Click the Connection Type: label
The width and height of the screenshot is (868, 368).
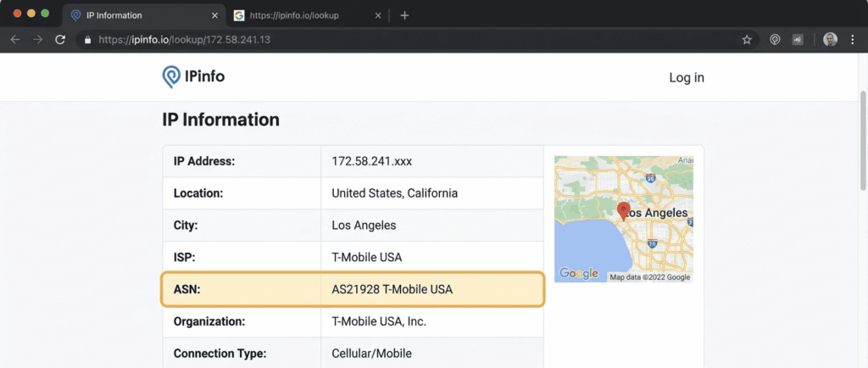pos(220,354)
